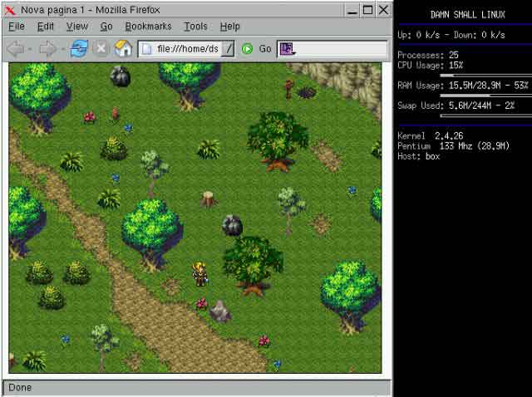Click the "Swap Used: 5.6M/244M" text
This screenshot has width=532, height=397.
[456, 105]
